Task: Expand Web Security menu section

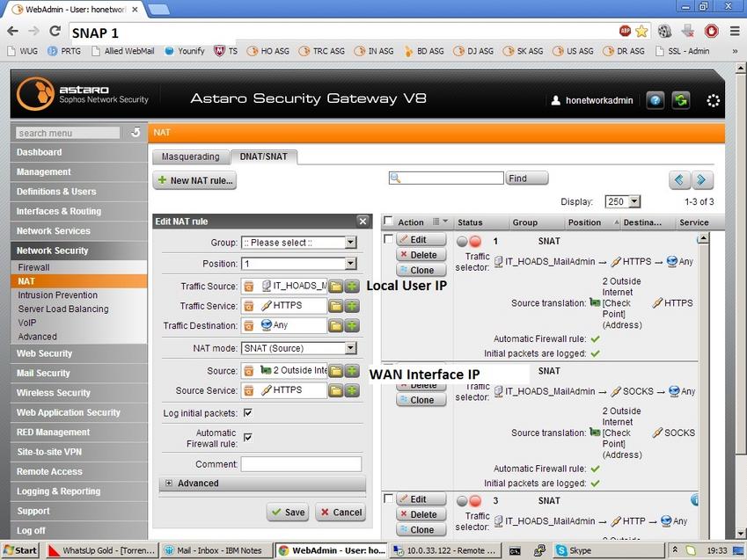Action: click(x=78, y=353)
